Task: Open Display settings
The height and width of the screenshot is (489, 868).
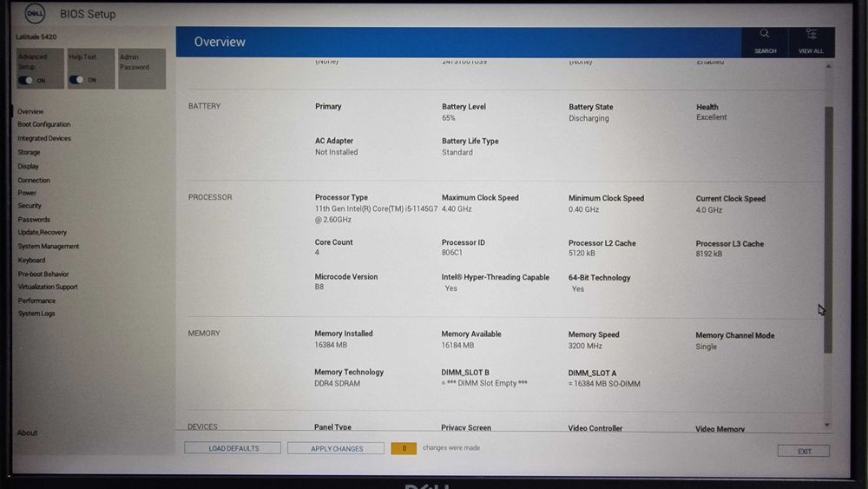Action: (x=29, y=166)
